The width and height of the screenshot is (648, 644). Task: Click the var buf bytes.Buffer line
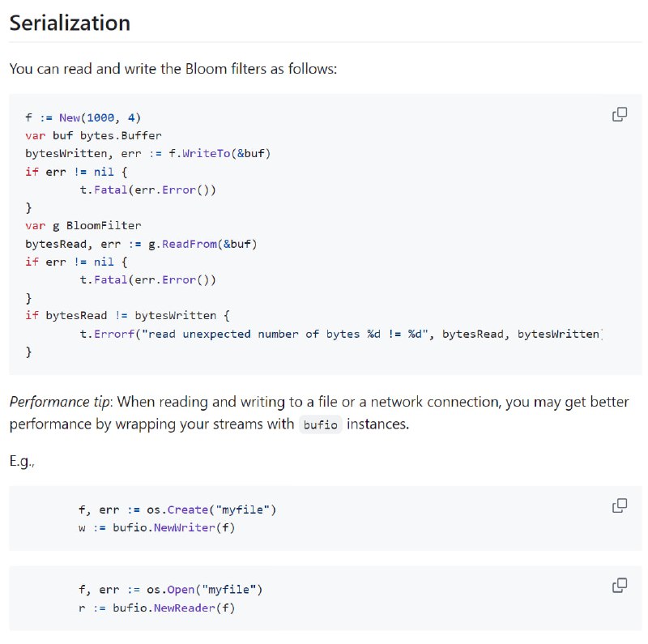93,135
